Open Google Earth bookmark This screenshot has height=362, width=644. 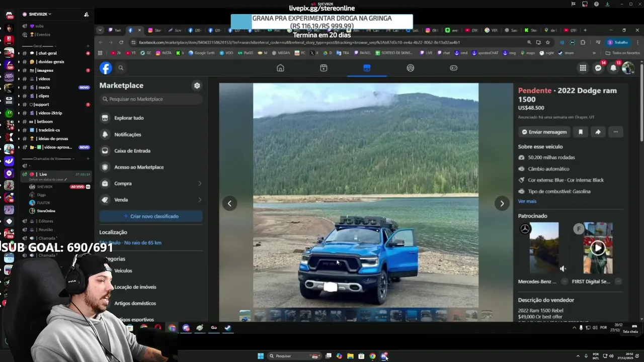[x=201, y=53]
